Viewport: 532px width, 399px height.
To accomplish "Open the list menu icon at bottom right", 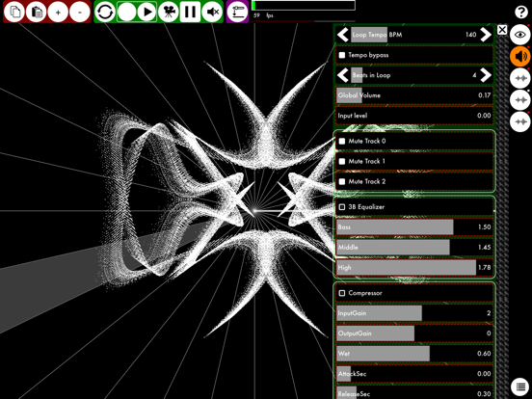I will click(x=520, y=386).
